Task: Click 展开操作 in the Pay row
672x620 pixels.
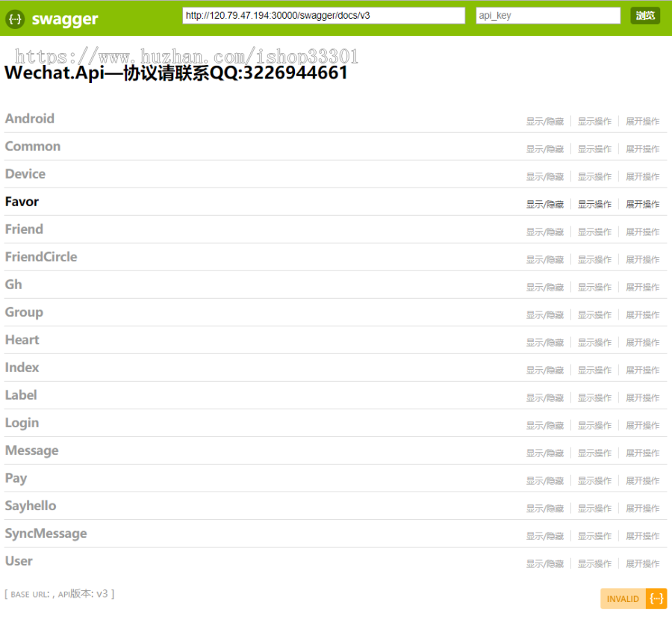Action: coord(642,480)
